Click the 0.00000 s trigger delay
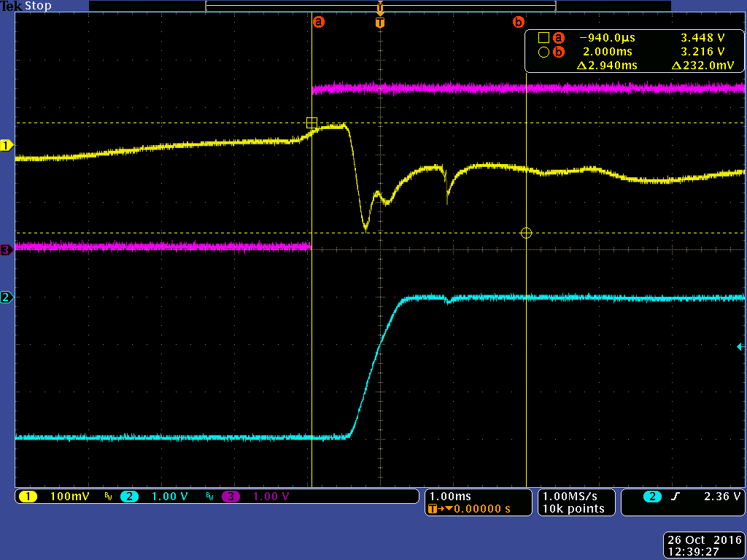This screenshot has height=560, width=747. [x=481, y=509]
